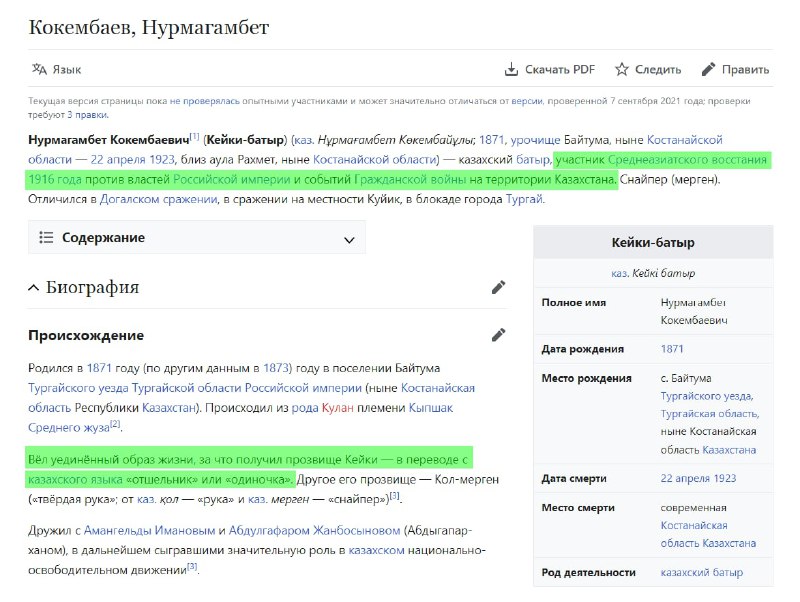Open the 'Тургай' link

click(524, 199)
